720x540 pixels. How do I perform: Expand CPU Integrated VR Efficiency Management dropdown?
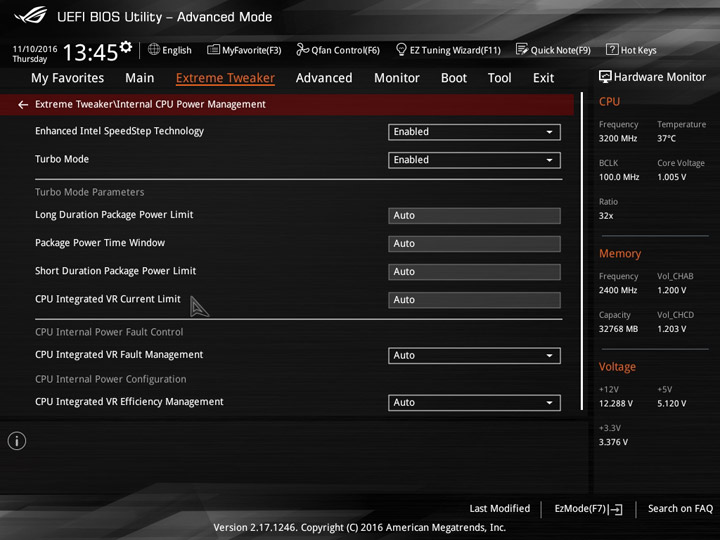tap(474, 403)
